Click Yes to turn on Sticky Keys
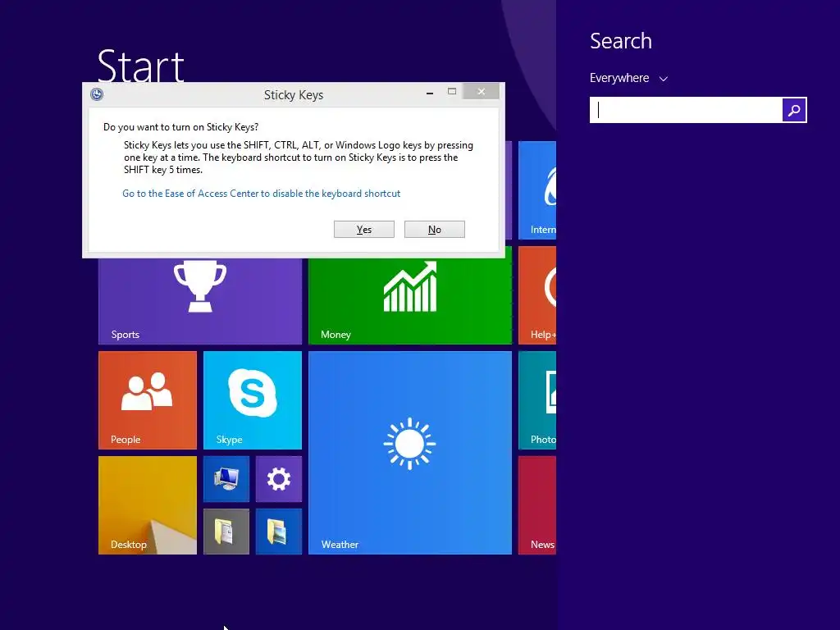The image size is (840, 630). click(363, 230)
